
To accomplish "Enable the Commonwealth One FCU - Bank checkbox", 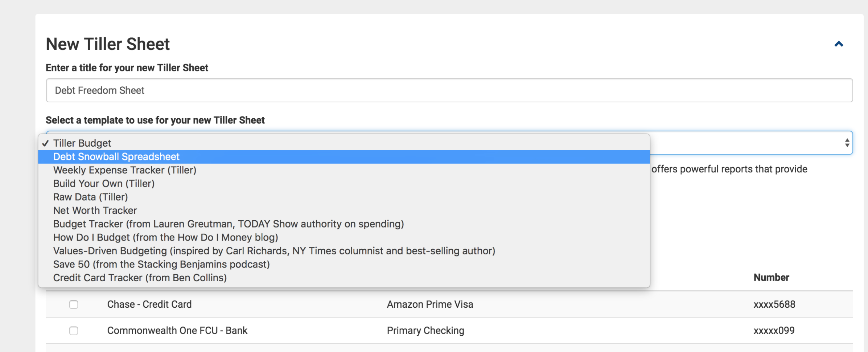I will pos(74,331).
